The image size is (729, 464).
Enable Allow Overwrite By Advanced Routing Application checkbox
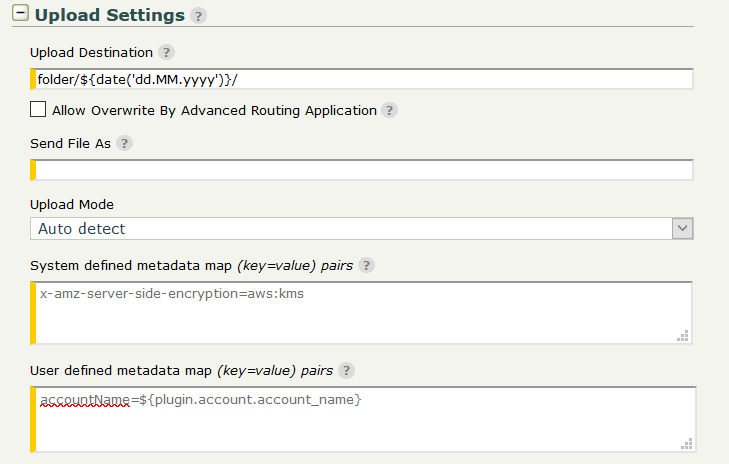coord(38,110)
